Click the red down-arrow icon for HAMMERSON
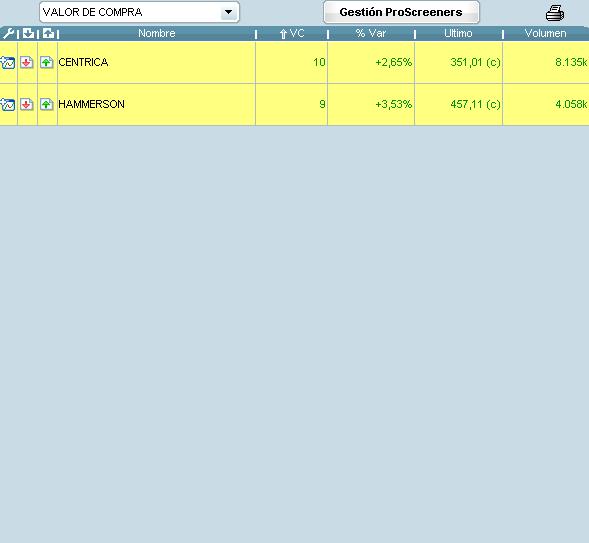The height and width of the screenshot is (543, 589). 26,104
